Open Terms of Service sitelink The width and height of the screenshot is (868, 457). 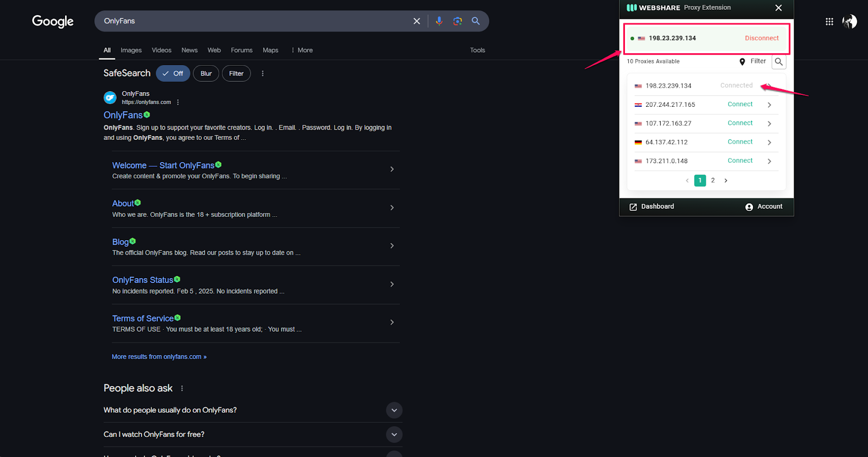click(x=143, y=318)
